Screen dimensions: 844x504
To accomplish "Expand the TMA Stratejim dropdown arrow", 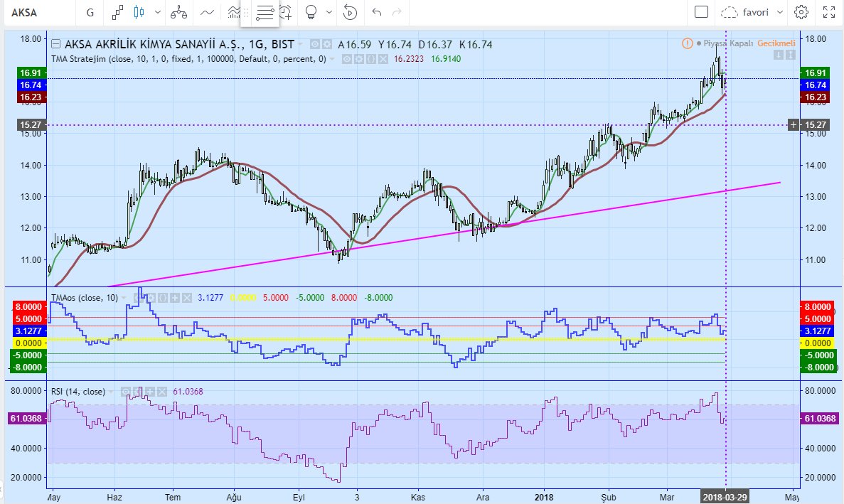I will pyautogui.click(x=332, y=58).
